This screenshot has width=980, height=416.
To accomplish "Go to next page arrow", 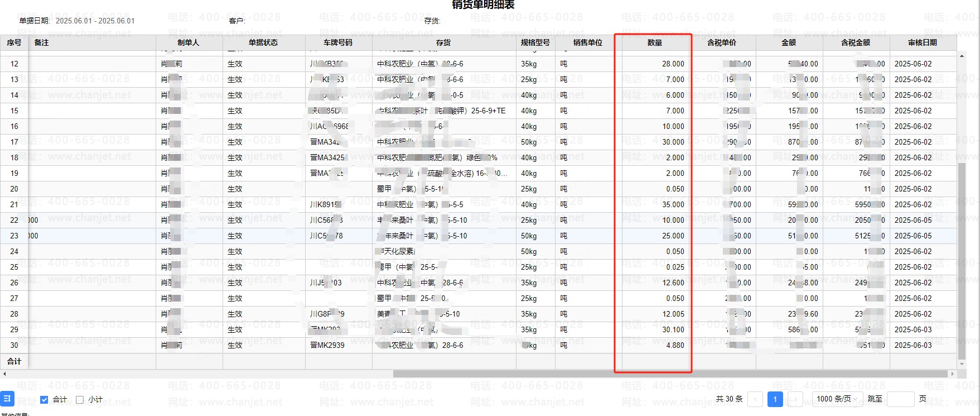I will (795, 399).
